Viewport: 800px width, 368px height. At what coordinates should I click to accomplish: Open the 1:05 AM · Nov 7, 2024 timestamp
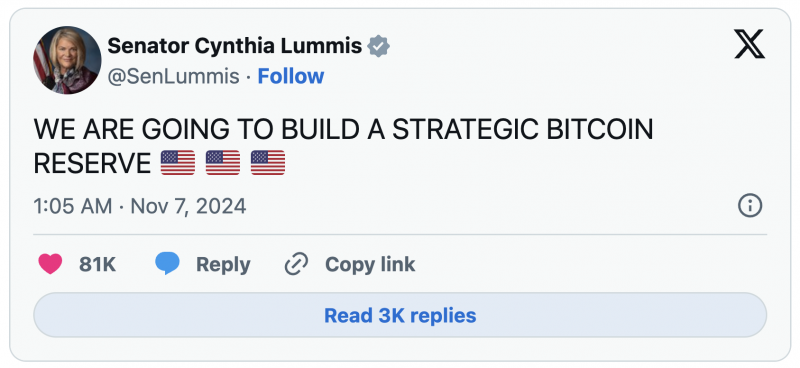click(140, 206)
